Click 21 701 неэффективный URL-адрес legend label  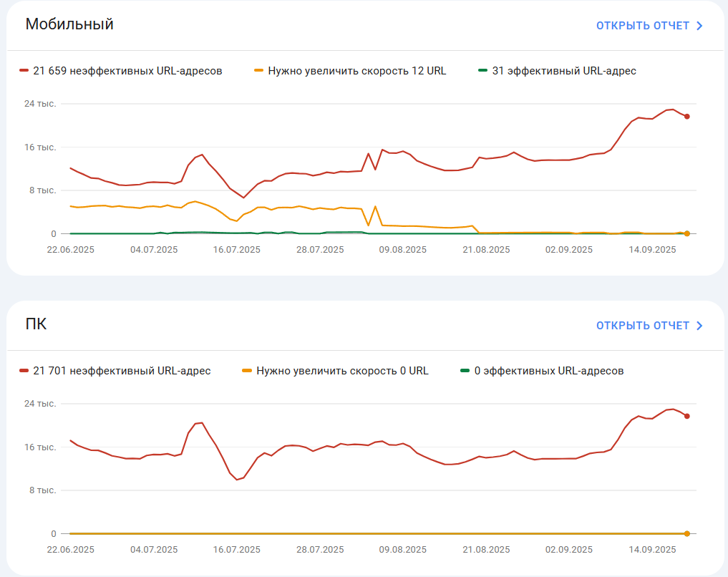click(122, 371)
